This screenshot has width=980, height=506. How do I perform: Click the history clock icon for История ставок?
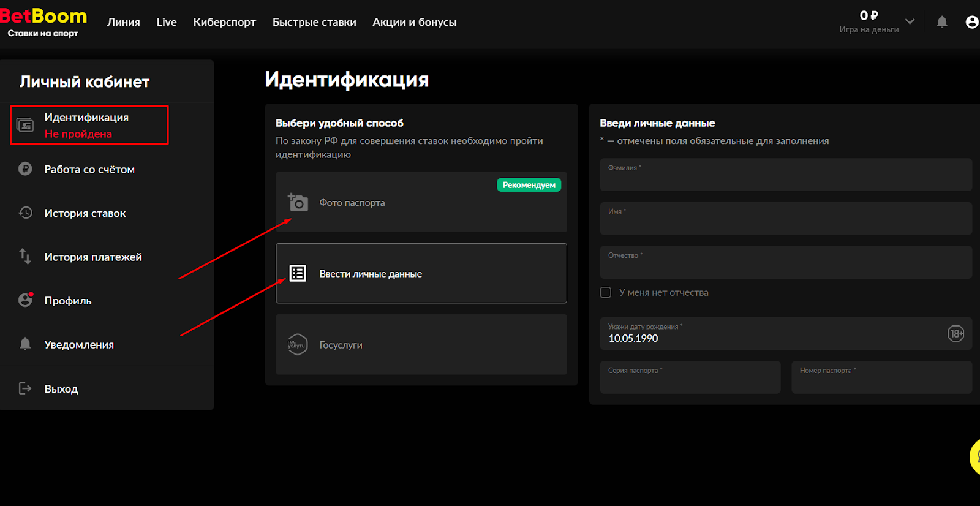click(x=25, y=213)
